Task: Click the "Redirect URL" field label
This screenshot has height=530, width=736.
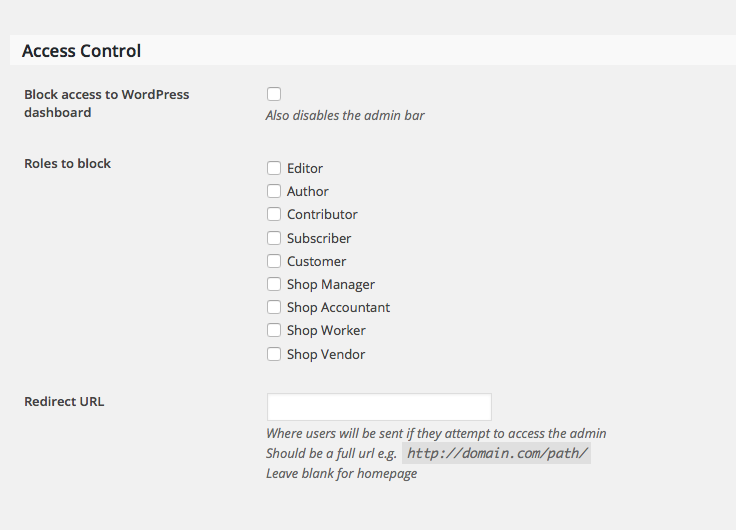Action: click(64, 402)
